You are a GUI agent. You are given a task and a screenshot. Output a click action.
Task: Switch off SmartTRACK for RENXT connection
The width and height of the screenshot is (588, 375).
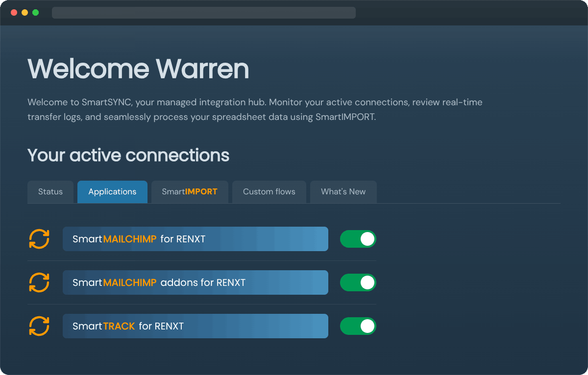click(358, 326)
